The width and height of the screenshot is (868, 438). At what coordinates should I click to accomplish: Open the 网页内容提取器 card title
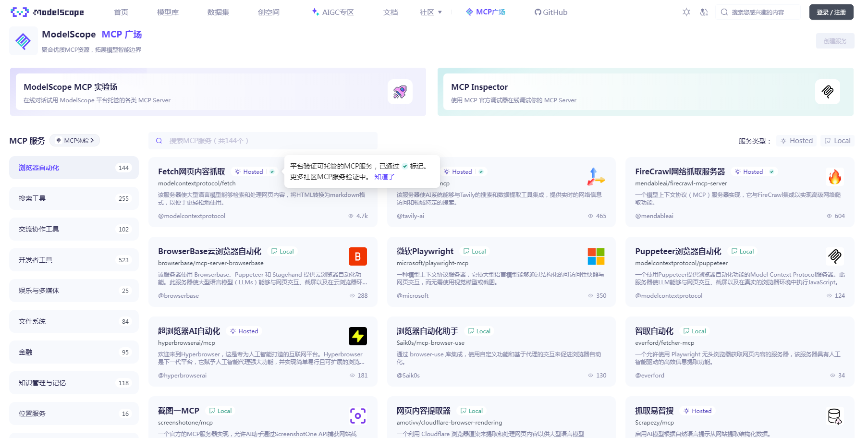coord(423,411)
